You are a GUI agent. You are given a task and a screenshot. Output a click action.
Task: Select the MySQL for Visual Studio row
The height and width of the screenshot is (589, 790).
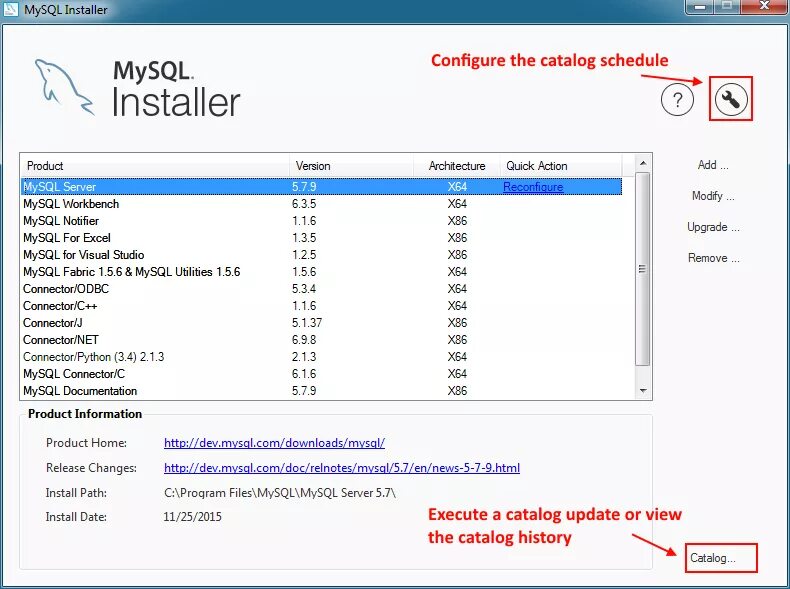click(321, 255)
